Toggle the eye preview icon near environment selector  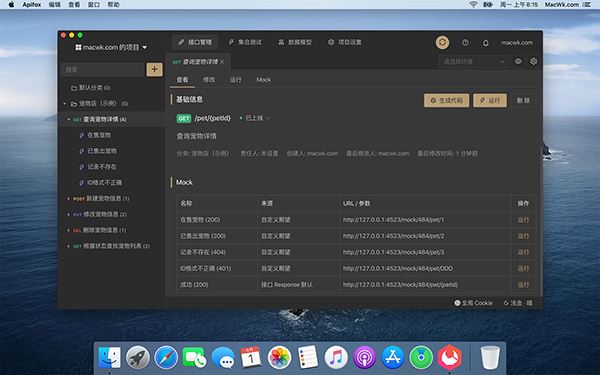[518, 61]
